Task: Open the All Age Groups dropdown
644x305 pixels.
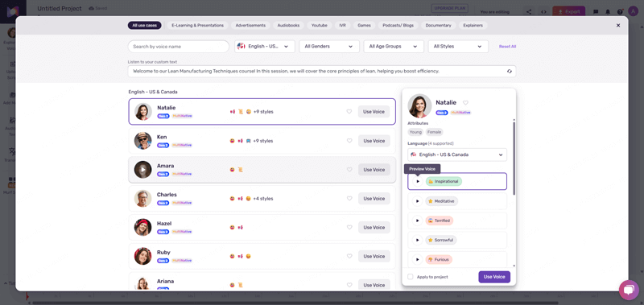Action: click(x=394, y=47)
